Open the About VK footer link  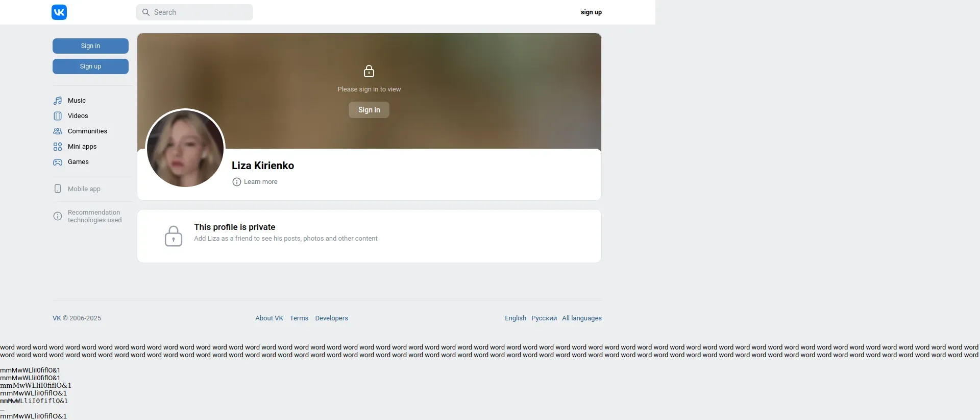(269, 318)
